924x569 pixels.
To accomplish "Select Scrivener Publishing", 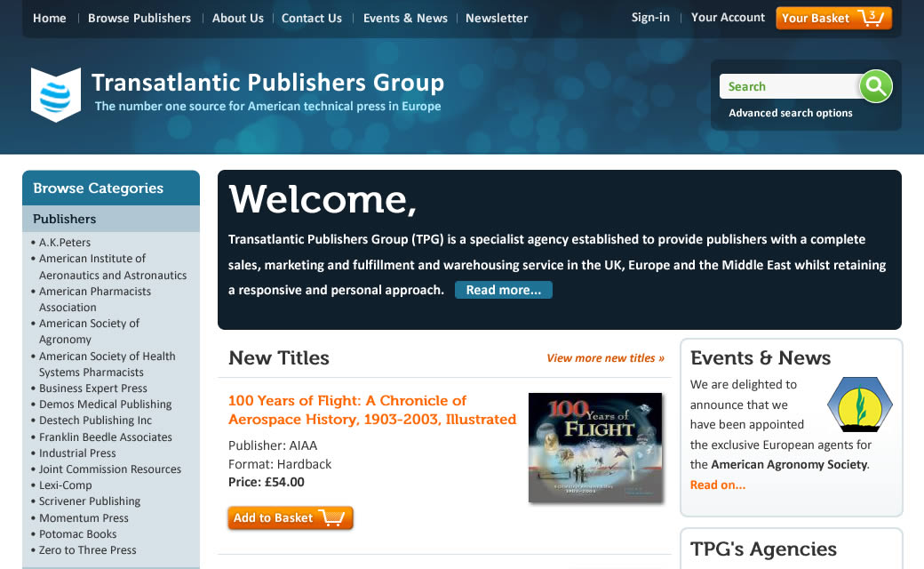I will tap(90, 501).
